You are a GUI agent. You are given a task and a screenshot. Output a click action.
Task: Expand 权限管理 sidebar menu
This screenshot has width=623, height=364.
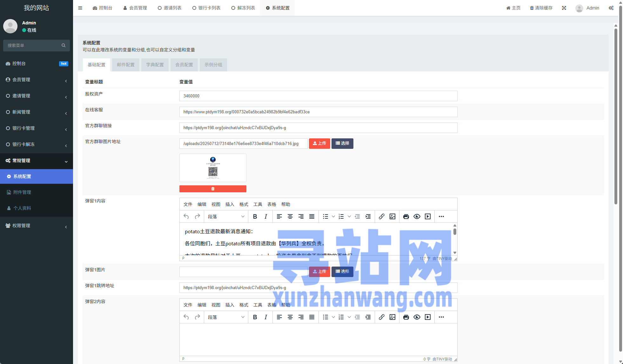(37, 226)
